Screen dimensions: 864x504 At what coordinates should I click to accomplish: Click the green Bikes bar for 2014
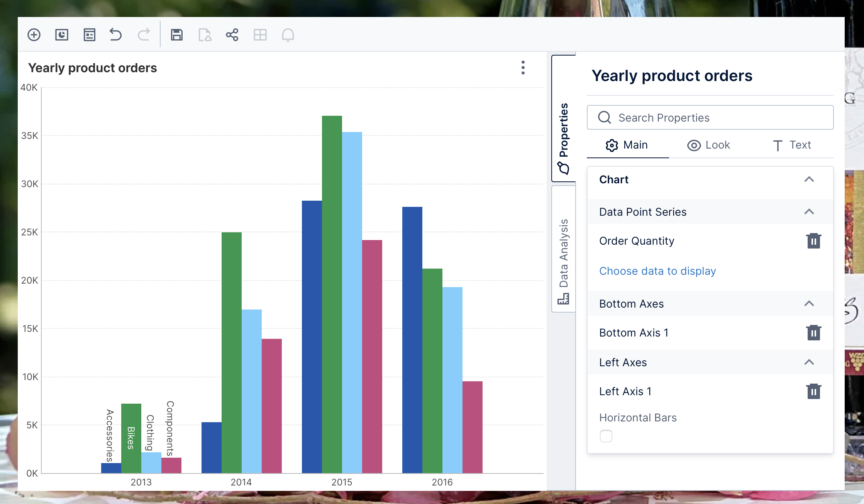tap(232, 353)
